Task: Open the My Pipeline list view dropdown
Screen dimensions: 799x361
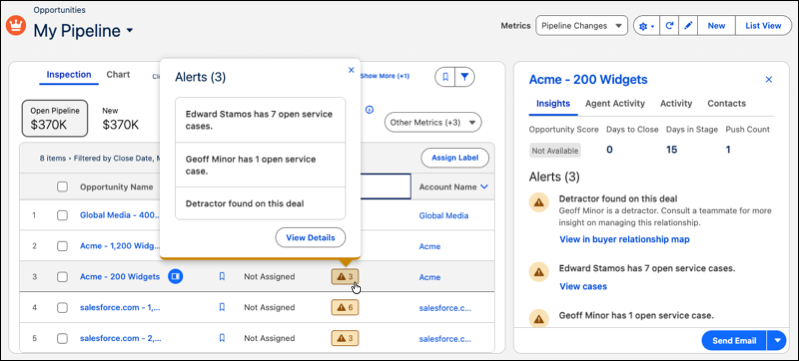Action: [x=129, y=31]
